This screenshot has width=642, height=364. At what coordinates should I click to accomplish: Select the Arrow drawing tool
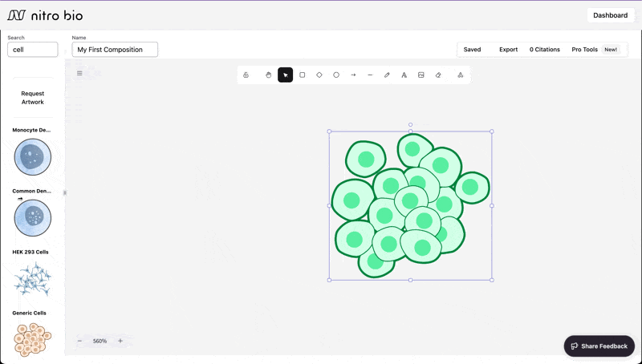[x=353, y=75]
